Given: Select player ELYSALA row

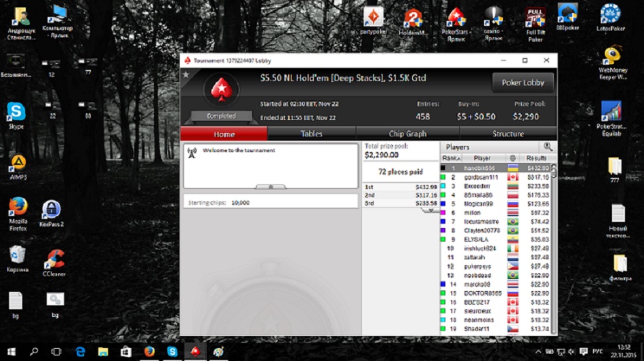Looking at the screenshot, I should [x=496, y=240].
